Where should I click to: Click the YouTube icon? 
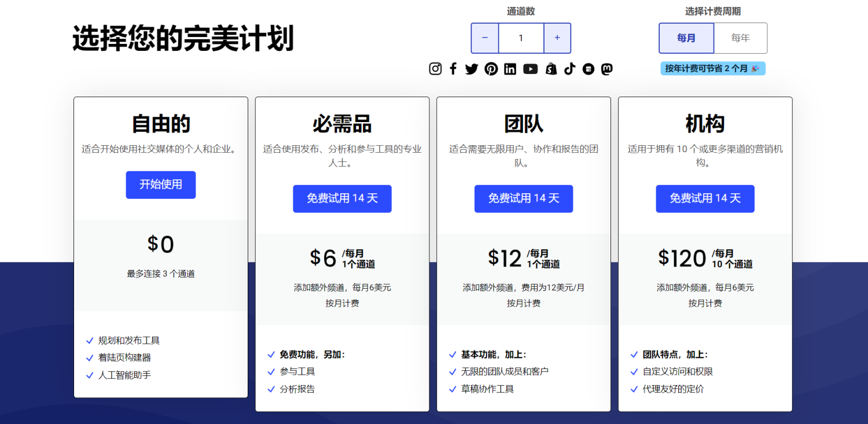530,69
